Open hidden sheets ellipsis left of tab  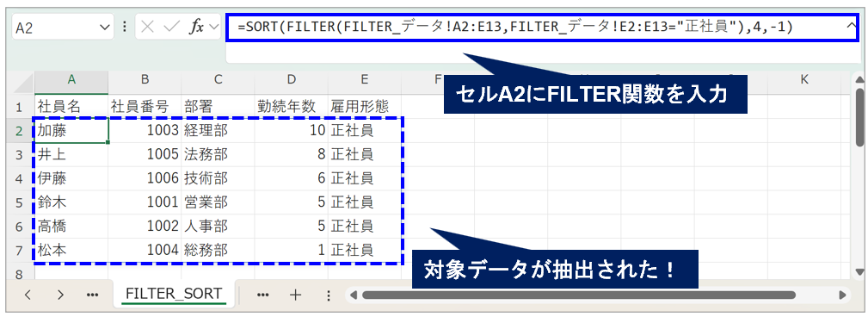92,295
